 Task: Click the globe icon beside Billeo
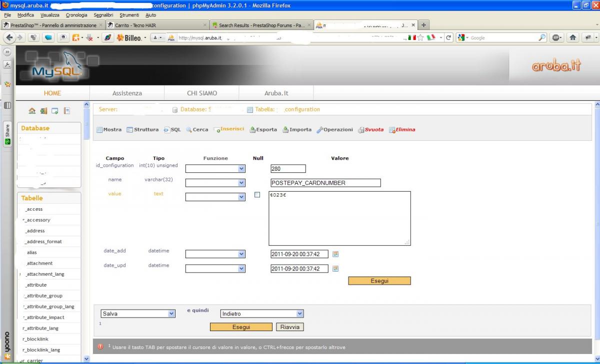click(x=107, y=37)
